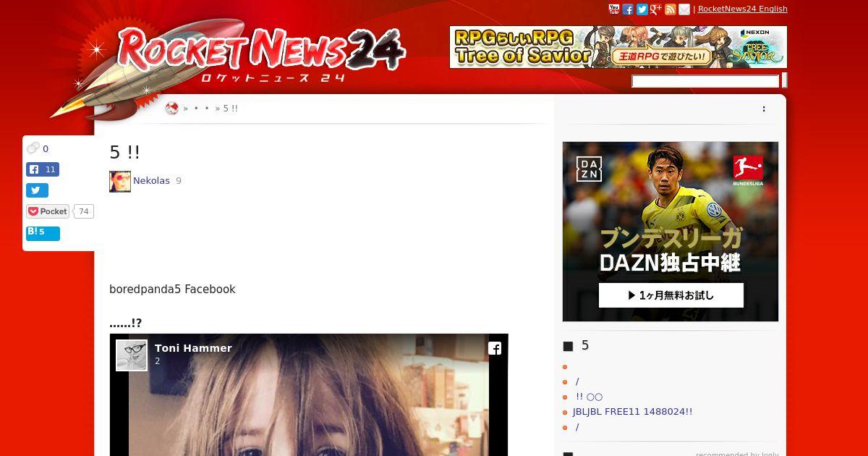Image resolution: width=868 pixels, height=456 pixels.
Task: Click the Facebook logo on embedded video
Action: pyautogui.click(x=495, y=348)
